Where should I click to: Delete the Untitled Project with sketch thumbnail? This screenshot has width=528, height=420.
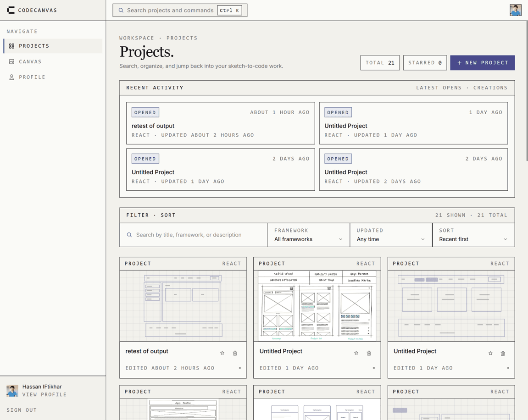tap(369, 353)
